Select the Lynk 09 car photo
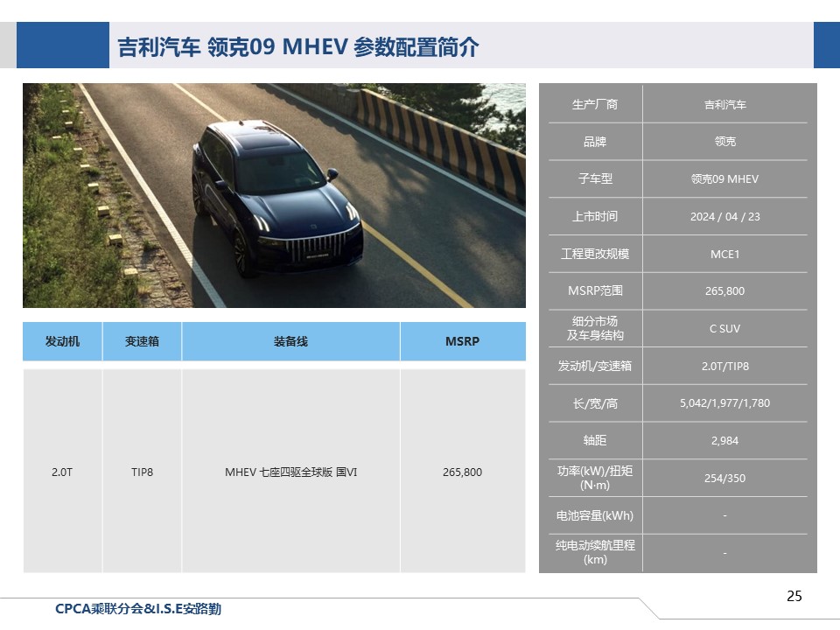This screenshot has height=630, width=840. click(274, 195)
